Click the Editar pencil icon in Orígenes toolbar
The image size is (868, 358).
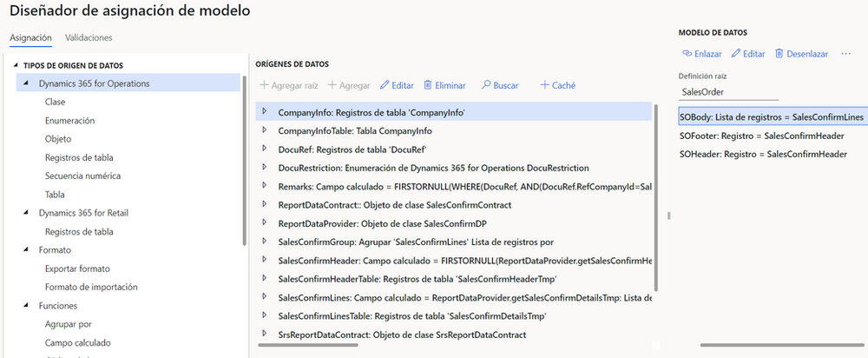(x=385, y=85)
